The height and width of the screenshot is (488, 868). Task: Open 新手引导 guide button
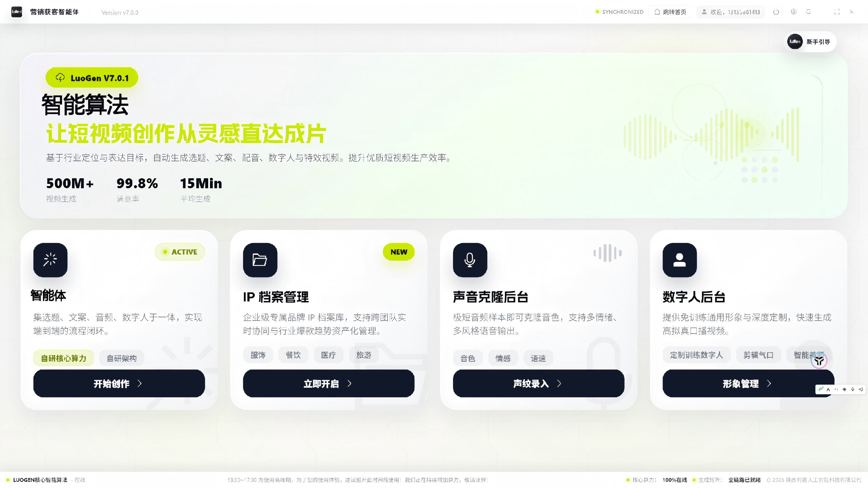[x=810, y=42]
